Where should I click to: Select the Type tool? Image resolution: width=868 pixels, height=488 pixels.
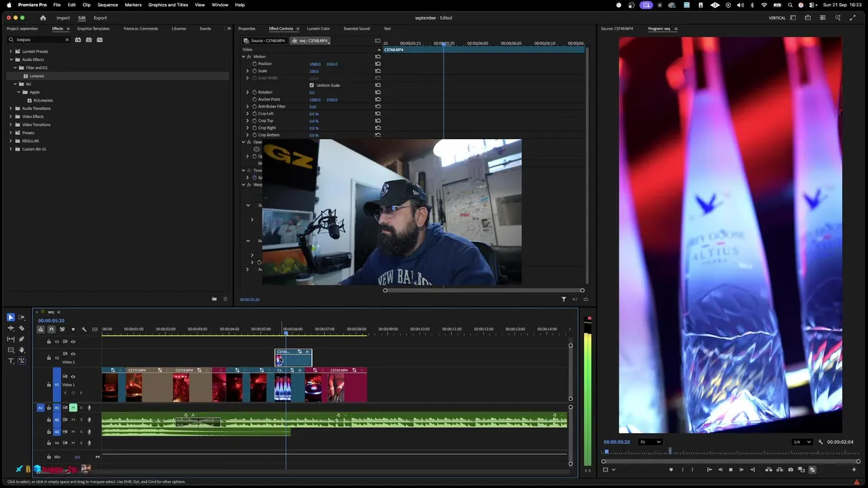point(11,361)
